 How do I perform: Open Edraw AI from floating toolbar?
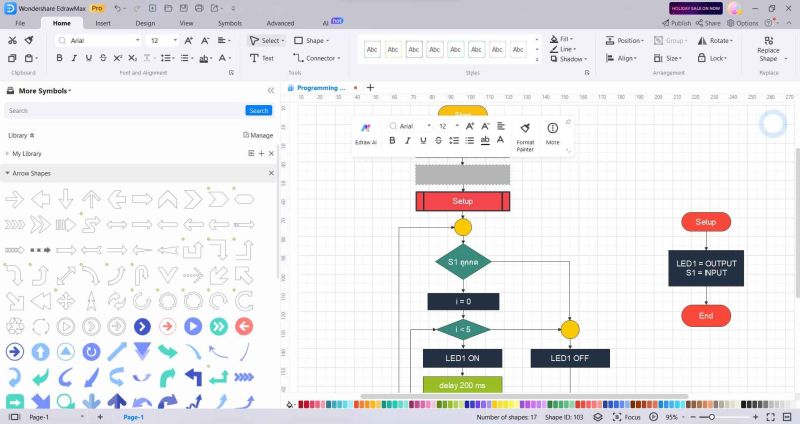[x=366, y=134]
